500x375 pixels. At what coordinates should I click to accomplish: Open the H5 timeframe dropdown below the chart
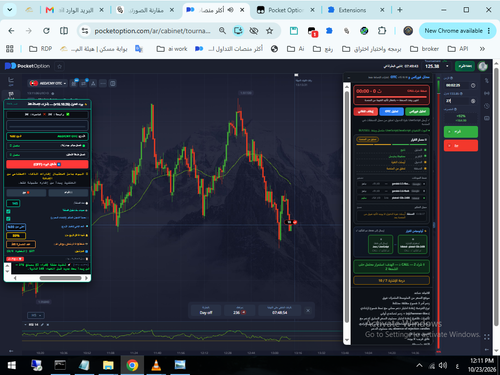[x=36, y=315]
